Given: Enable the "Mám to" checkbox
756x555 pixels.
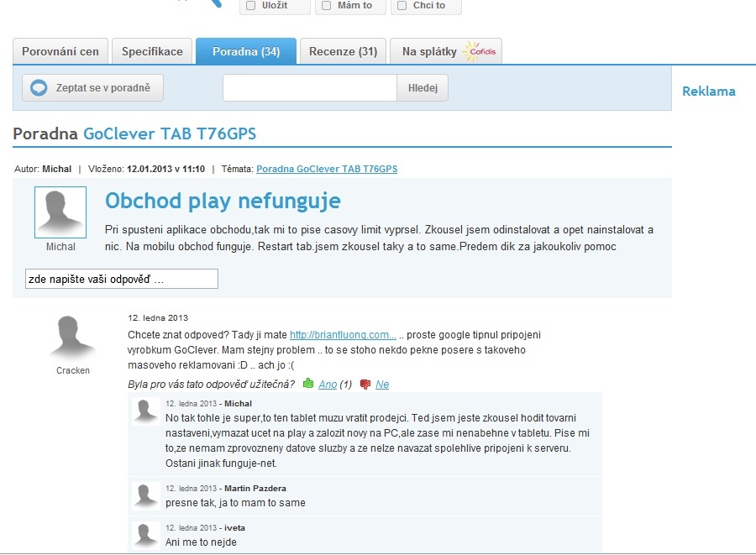Looking at the screenshot, I should point(326,6).
